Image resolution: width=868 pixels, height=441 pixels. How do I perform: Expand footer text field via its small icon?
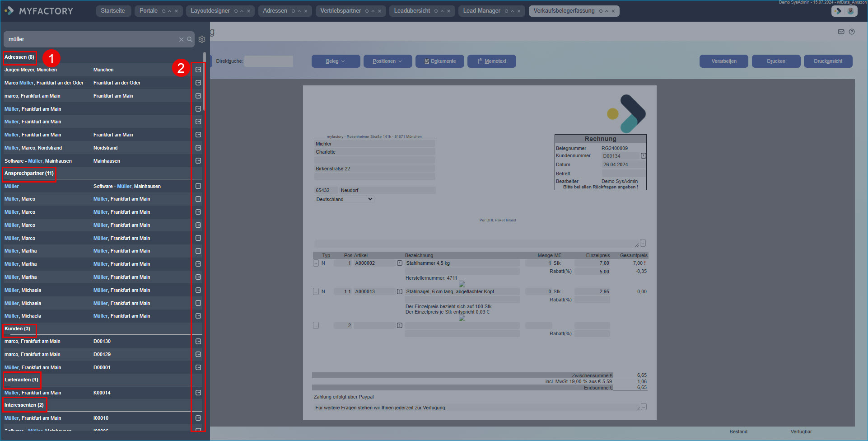pos(644,407)
